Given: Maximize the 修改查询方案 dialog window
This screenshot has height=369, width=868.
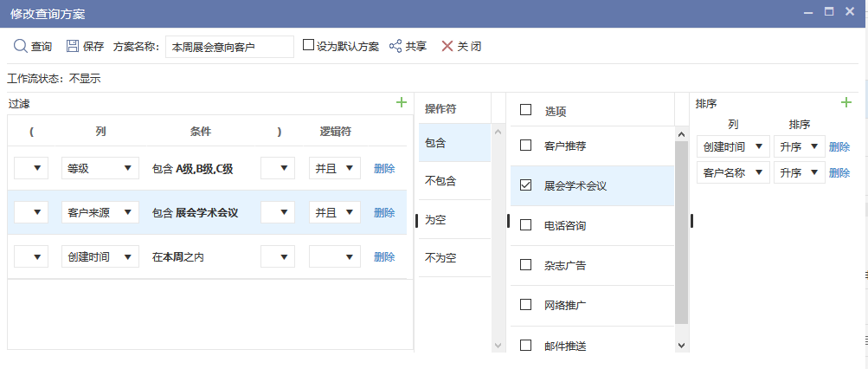Looking at the screenshot, I should click(x=828, y=13).
